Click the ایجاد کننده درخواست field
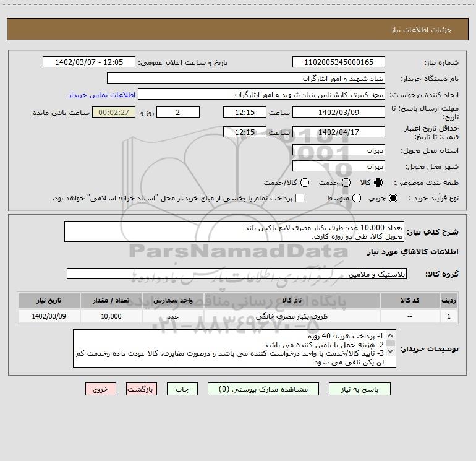The height and width of the screenshot is (461, 476). (x=261, y=94)
